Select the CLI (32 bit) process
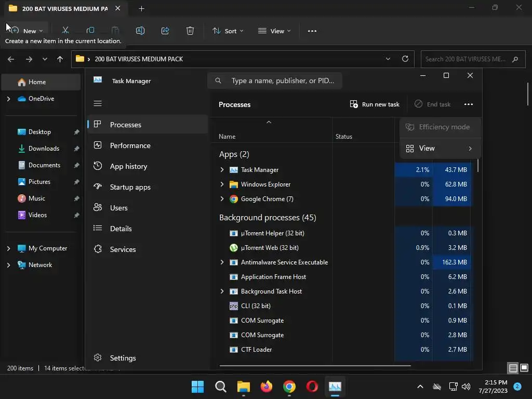This screenshot has width=532, height=399. [256, 306]
